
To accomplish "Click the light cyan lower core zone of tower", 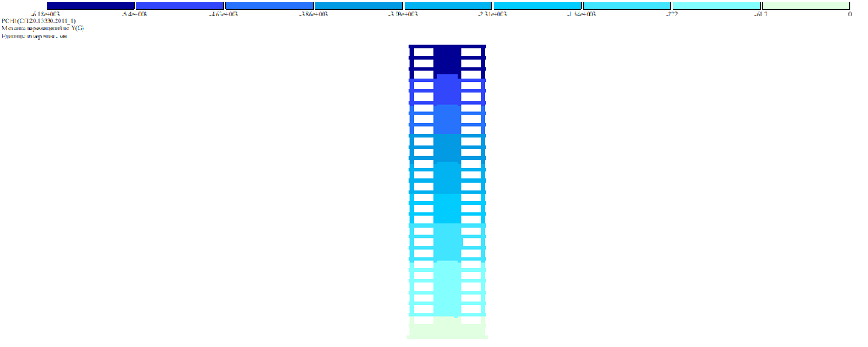I will (447, 286).
